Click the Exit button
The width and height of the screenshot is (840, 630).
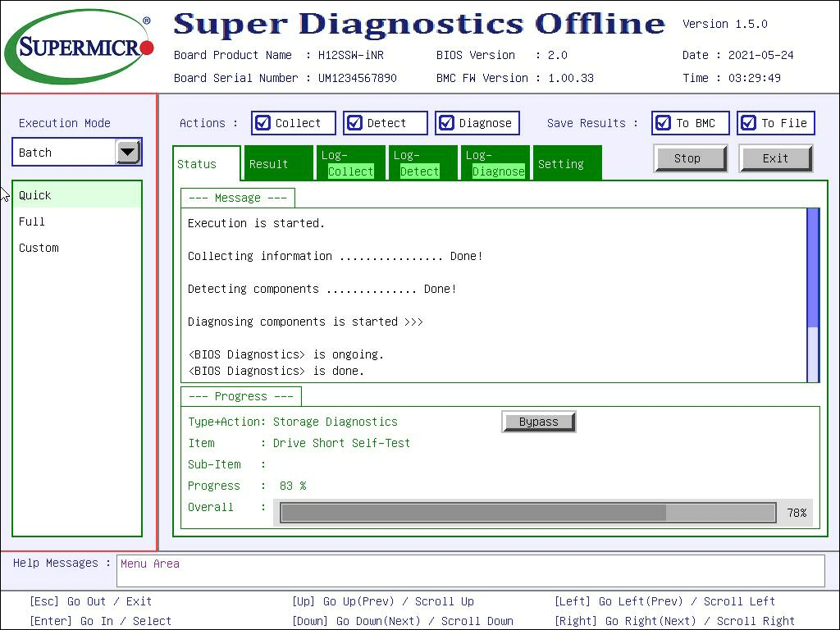pyautogui.click(x=775, y=158)
